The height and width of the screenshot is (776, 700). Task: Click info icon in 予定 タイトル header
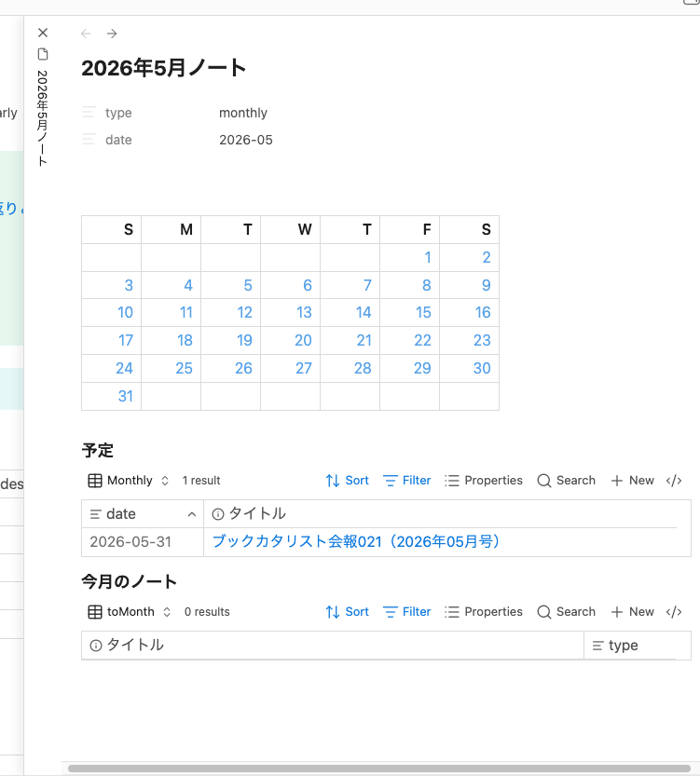(x=218, y=514)
